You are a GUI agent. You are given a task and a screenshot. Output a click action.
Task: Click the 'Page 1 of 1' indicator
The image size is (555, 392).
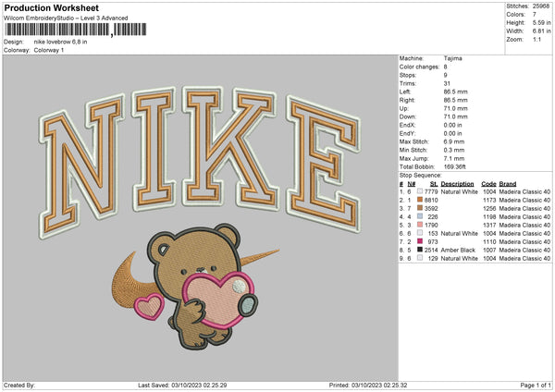click(536, 385)
